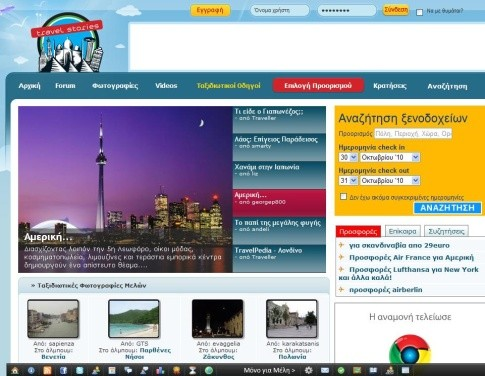Click the home icon in bottom toolbar
This screenshot has height=376, width=485.
coord(15,370)
